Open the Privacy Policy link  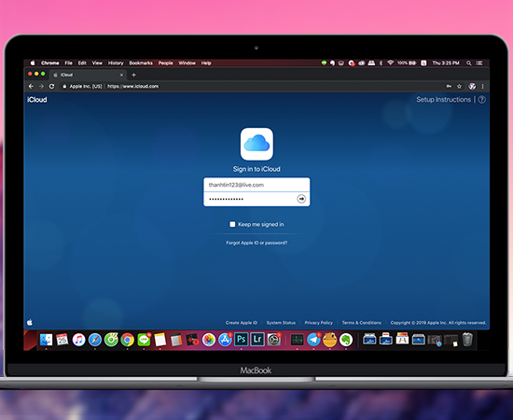click(x=318, y=322)
